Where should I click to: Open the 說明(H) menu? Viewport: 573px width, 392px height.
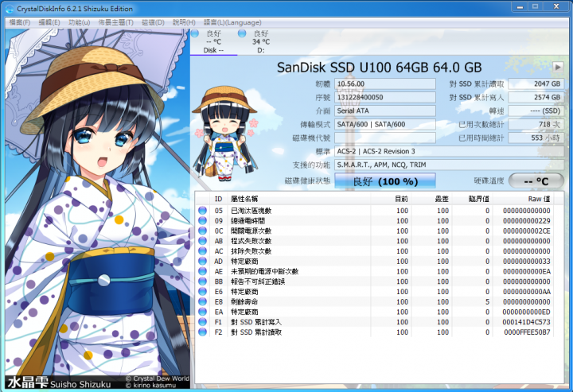click(184, 22)
